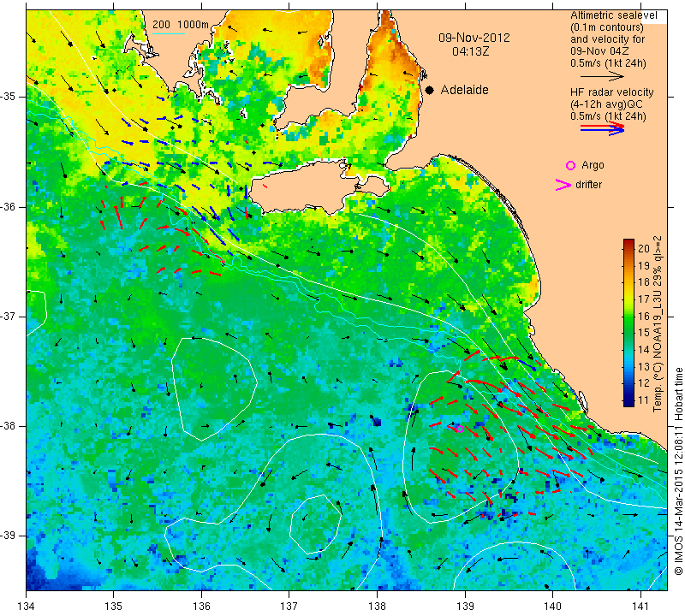Select longitude axis label 139

tap(465, 607)
